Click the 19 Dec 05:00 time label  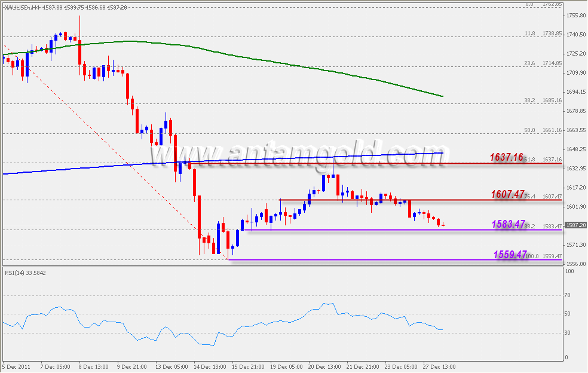click(x=286, y=366)
